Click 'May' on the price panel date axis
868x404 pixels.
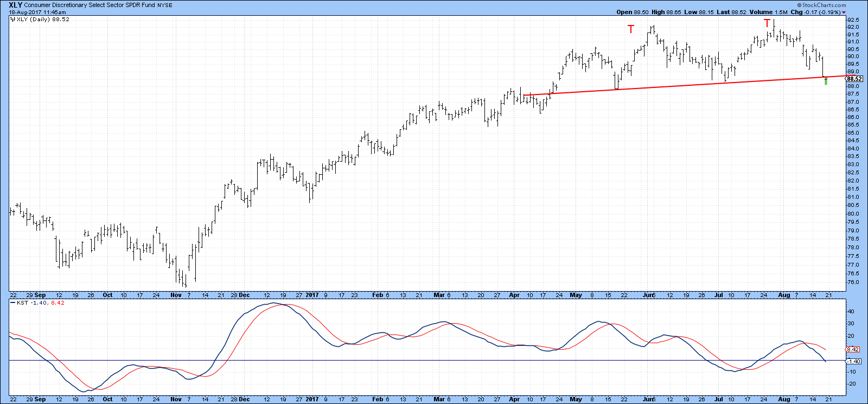tap(576, 295)
